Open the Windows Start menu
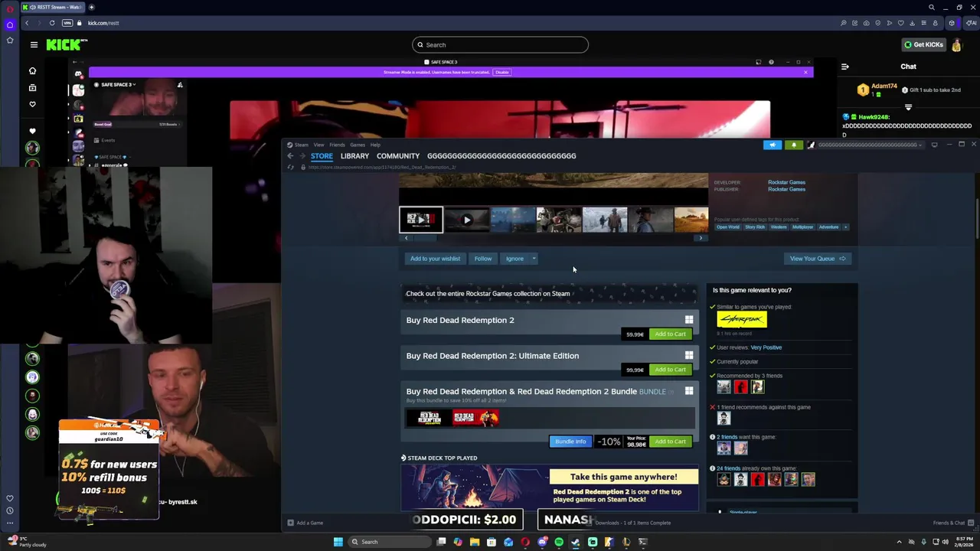This screenshot has height=551, width=980. pyautogui.click(x=338, y=542)
